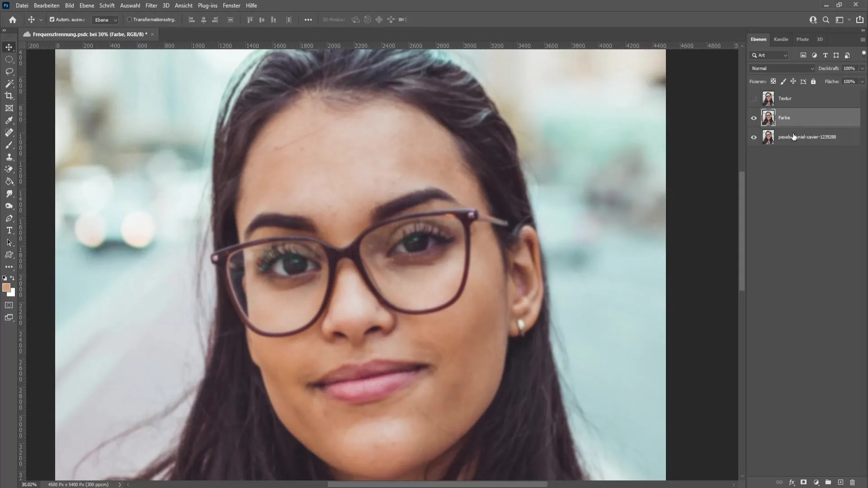Select the Move tool in toolbar
The height and width of the screenshot is (488, 868).
(x=8, y=47)
